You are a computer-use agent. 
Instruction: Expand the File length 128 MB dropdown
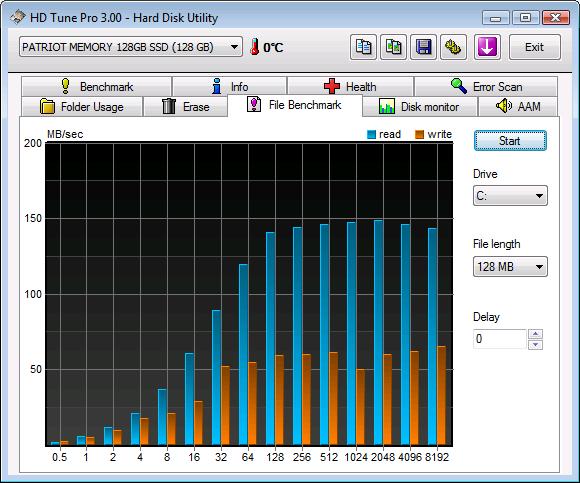tap(510, 267)
